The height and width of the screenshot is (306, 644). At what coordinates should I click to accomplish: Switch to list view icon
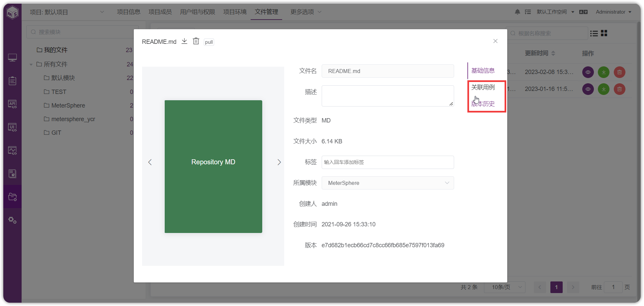click(594, 33)
